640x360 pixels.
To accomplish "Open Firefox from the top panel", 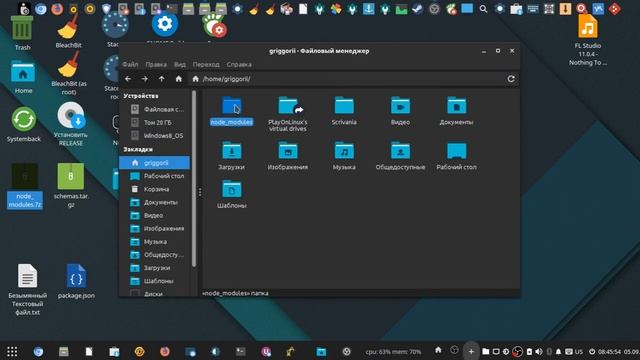I will click(x=57, y=9).
